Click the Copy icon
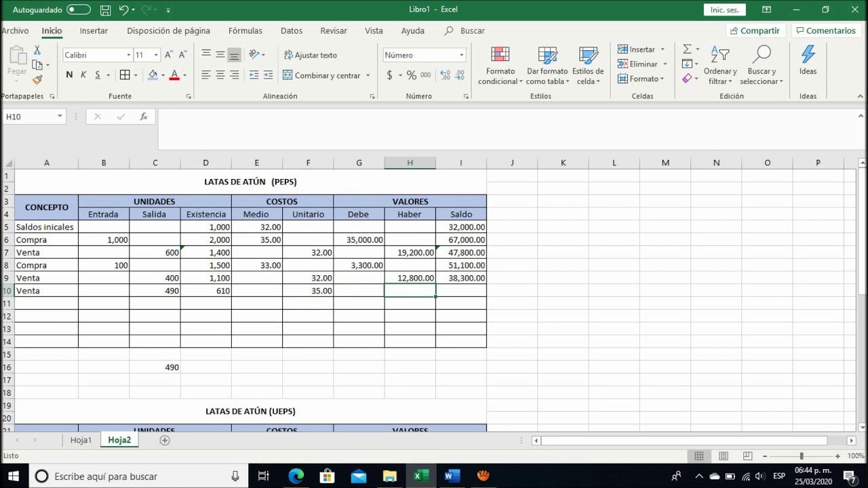Screen dimensions: 868x488 tap(37, 65)
